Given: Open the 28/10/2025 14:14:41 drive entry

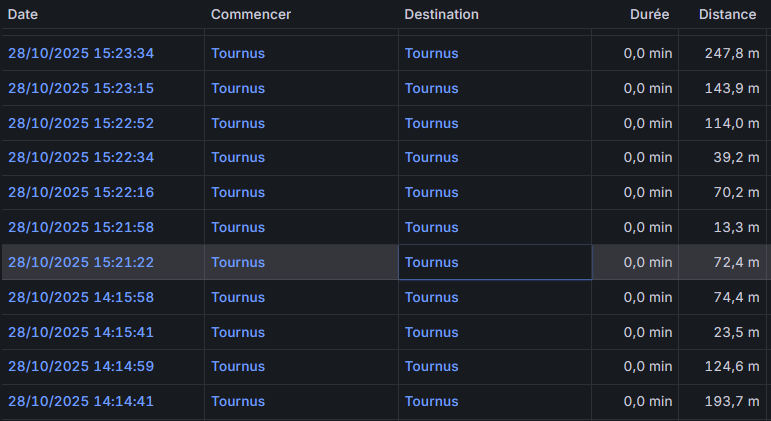Looking at the screenshot, I should click(81, 401).
